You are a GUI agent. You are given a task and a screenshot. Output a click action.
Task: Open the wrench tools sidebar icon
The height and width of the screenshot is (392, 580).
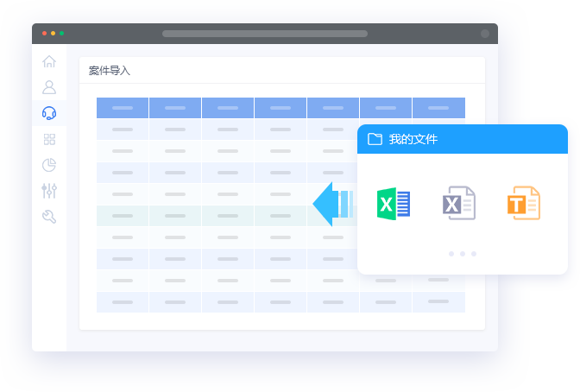49,217
